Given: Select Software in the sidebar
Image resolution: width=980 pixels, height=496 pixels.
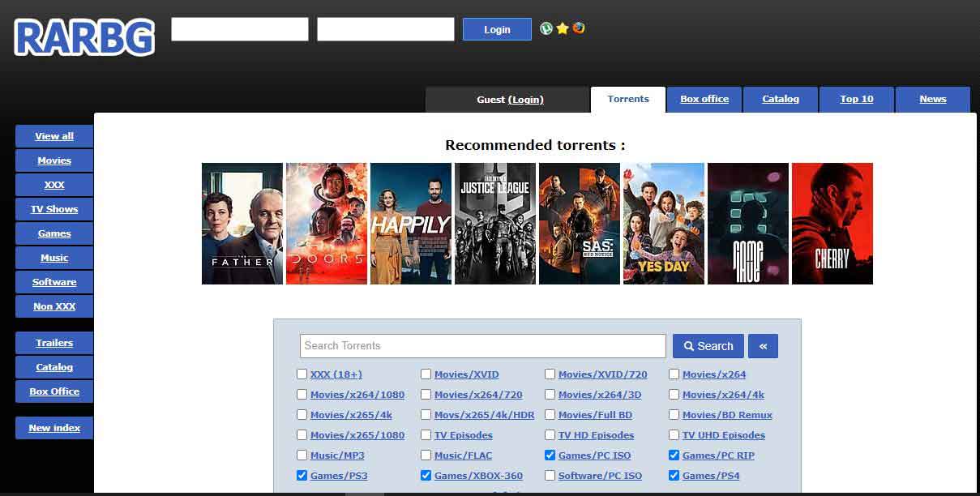Looking at the screenshot, I should (54, 282).
